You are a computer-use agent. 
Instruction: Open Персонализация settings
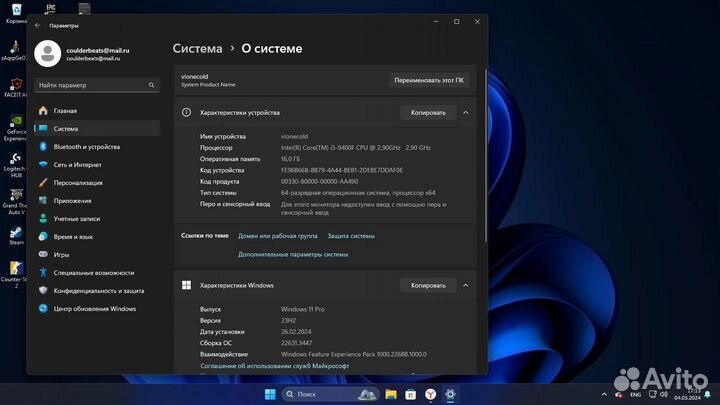[x=97, y=183]
